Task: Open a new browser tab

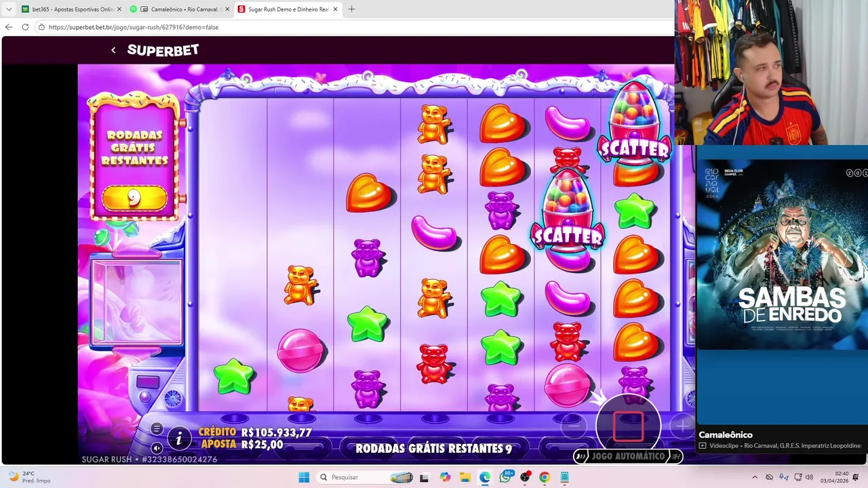Action: pos(351,9)
